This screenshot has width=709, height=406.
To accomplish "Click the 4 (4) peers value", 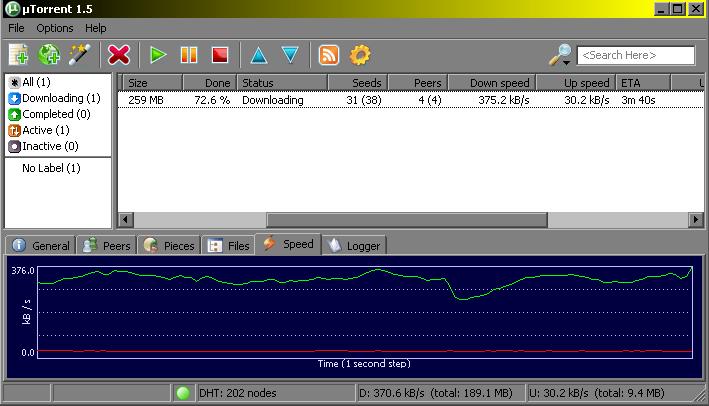I will pyautogui.click(x=430, y=100).
